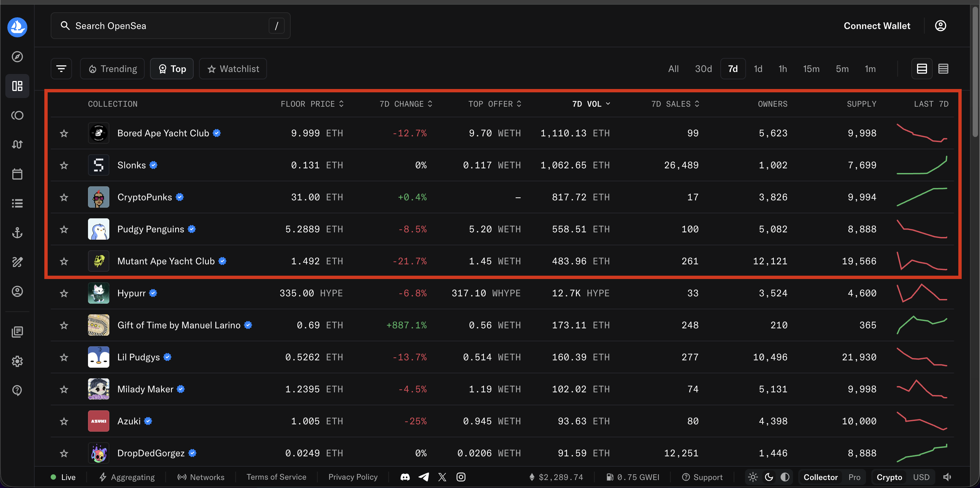Open the Help question mark icon in sidebar

tap(17, 391)
